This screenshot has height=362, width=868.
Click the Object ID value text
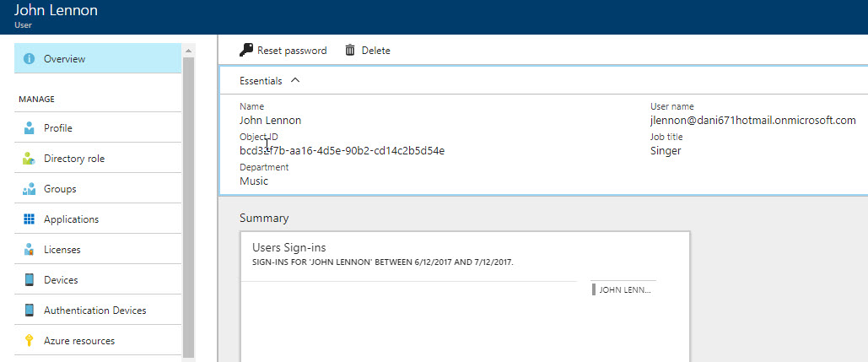(342, 151)
